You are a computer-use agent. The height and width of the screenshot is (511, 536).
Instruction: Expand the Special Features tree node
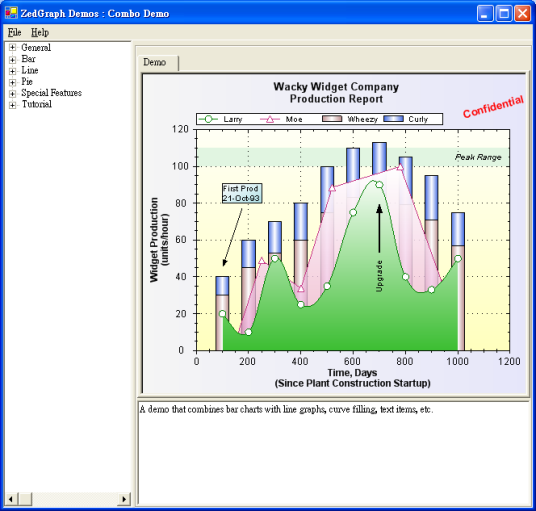pos(12,93)
